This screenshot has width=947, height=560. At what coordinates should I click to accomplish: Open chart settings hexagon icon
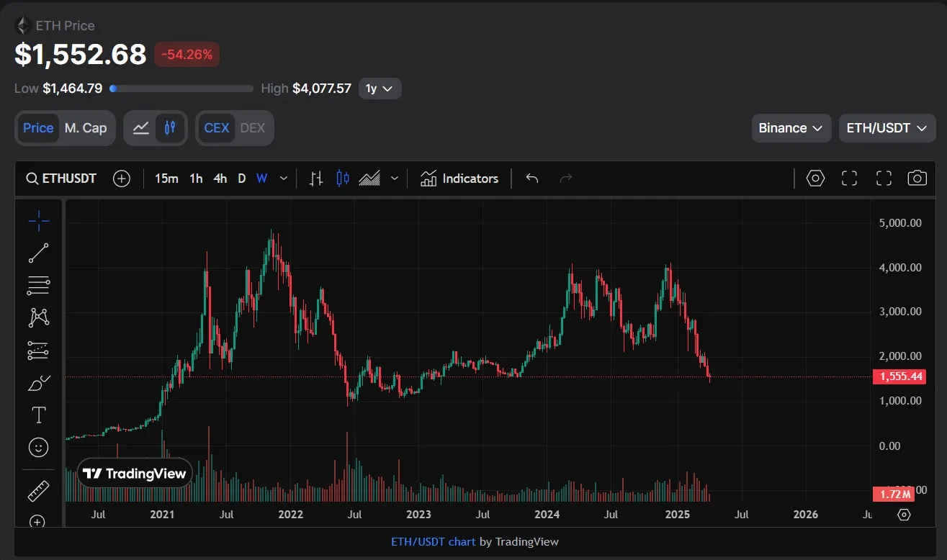tap(815, 179)
